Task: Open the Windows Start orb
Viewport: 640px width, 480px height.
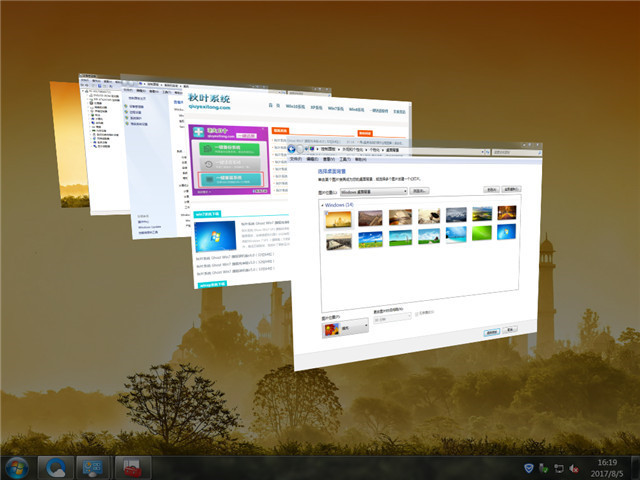Action: click(17, 468)
